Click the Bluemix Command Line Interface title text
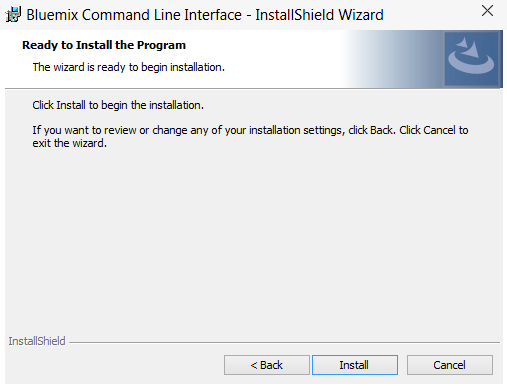507x386 pixels. coord(134,15)
